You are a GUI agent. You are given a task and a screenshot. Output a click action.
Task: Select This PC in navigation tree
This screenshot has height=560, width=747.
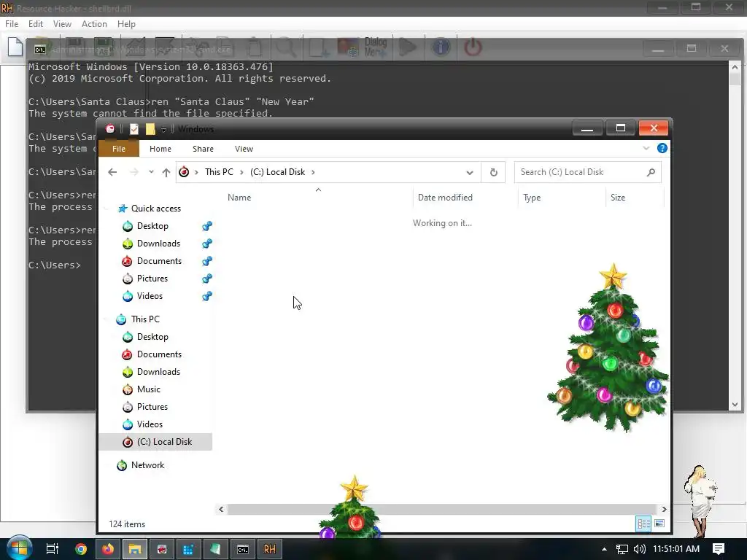coord(145,319)
